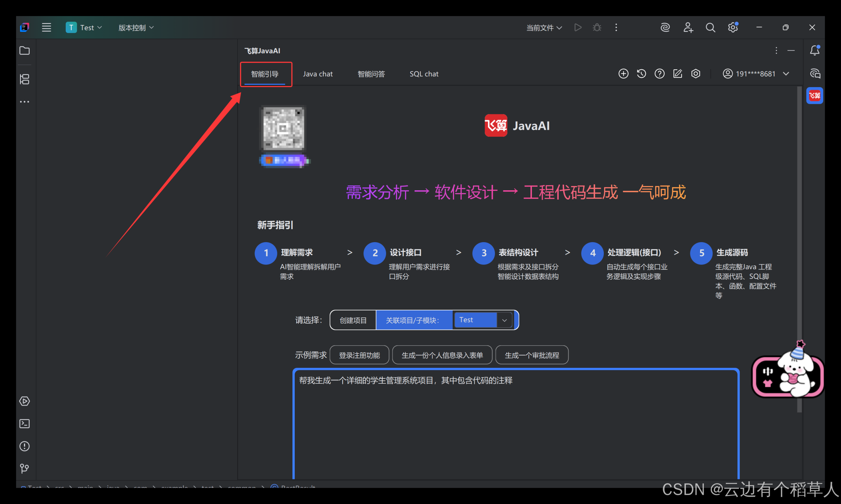Click the edit feedback pencil icon
This screenshot has width=841, height=504.
677,74
